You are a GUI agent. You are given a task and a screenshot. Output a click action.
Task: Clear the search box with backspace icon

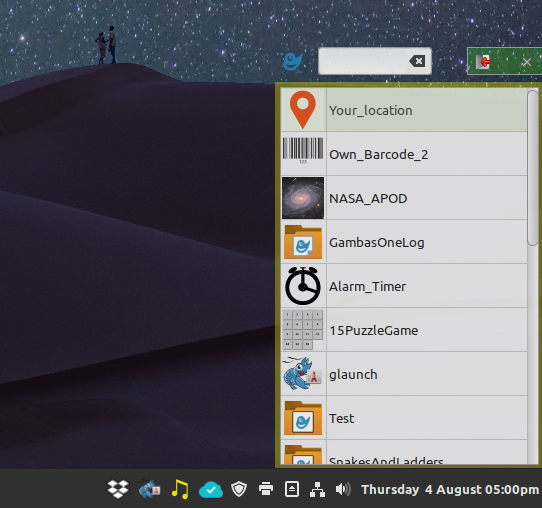pyautogui.click(x=417, y=62)
